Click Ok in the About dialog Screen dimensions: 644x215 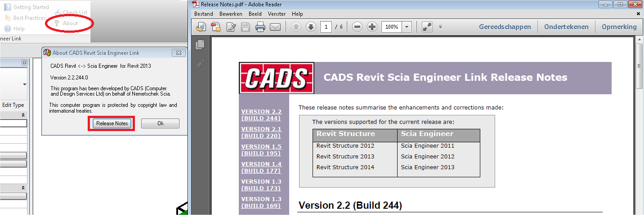(x=160, y=123)
